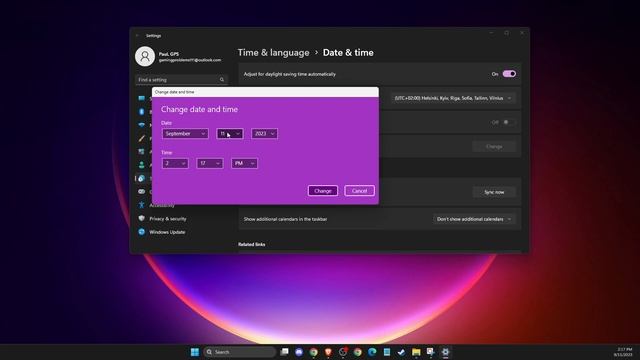Screen dimensions: 640x360
Task: Open Task View from the taskbar
Action: pyautogui.click(x=284, y=352)
